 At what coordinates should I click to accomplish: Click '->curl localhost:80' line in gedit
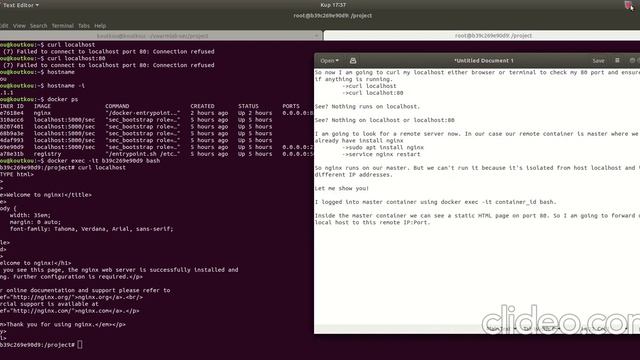pyautogui.click(x=373, y=93)
